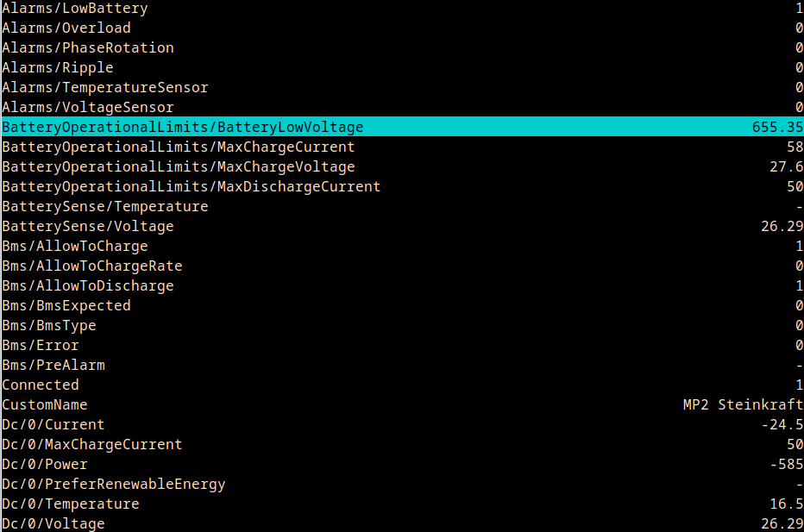The height and width of the screenshot is (532, 804).
Task: Click the Alarms/TemperatureSensor entry
Action: tap(105, 88)
